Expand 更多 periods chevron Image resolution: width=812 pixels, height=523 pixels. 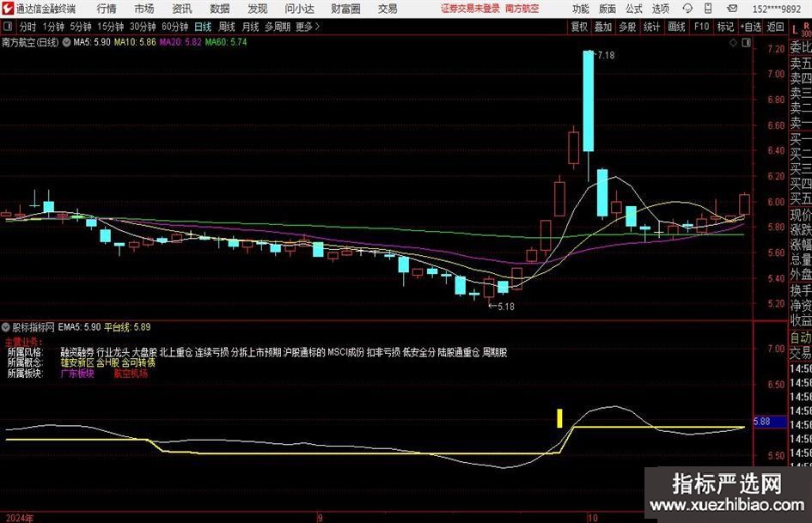tap(317, 27)
